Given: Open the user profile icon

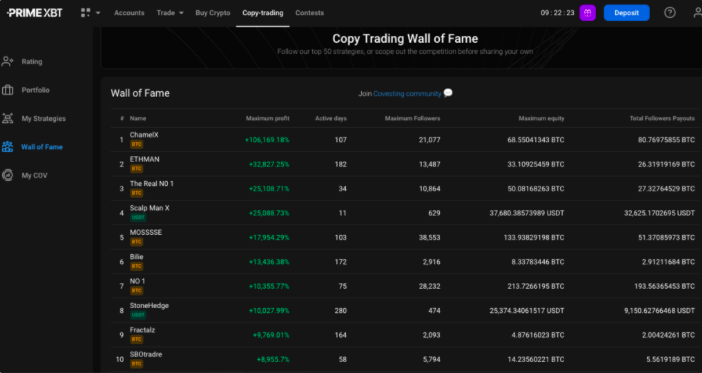Looking at the screenshot, I should tap(698, 13).
